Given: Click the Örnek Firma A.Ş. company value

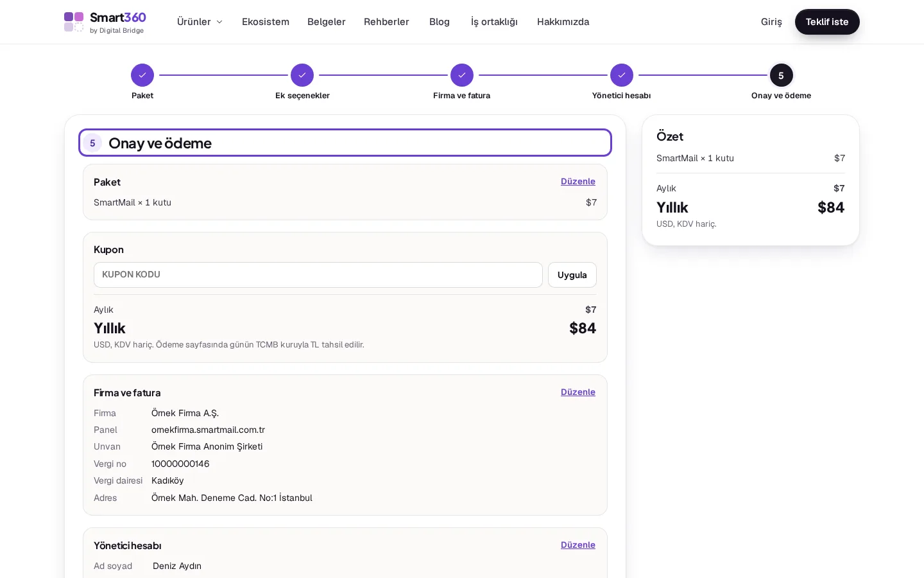Looking at the screenshot, I should (x=185, y=413).
